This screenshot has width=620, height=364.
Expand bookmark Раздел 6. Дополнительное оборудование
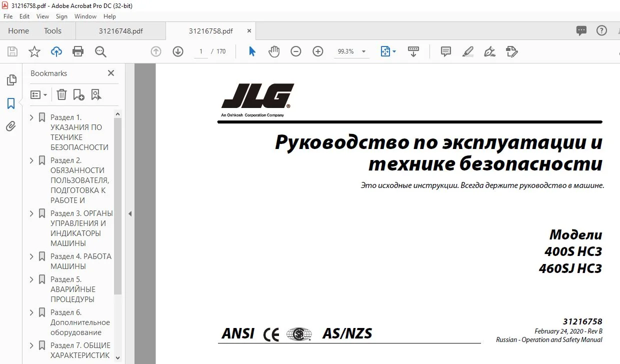[x=31, y=312]
